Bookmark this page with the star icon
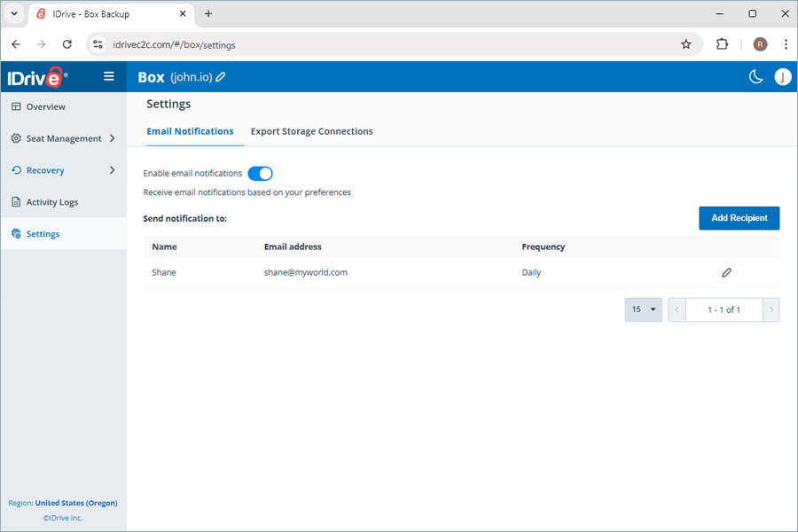The image size is (798, 532). pyautogui.click(x=687, y=44)
